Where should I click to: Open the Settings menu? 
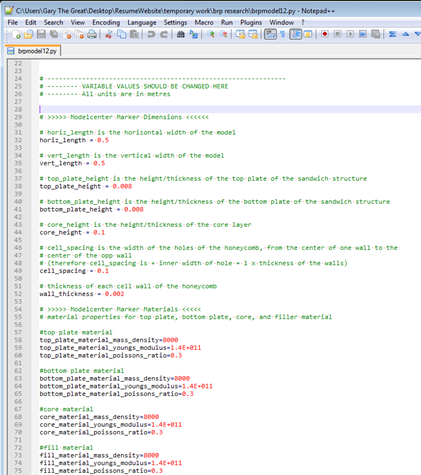click(x=175, y=22)
